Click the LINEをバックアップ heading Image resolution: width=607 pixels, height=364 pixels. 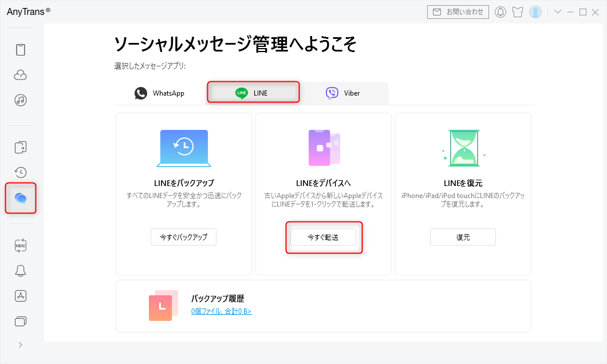184,183
